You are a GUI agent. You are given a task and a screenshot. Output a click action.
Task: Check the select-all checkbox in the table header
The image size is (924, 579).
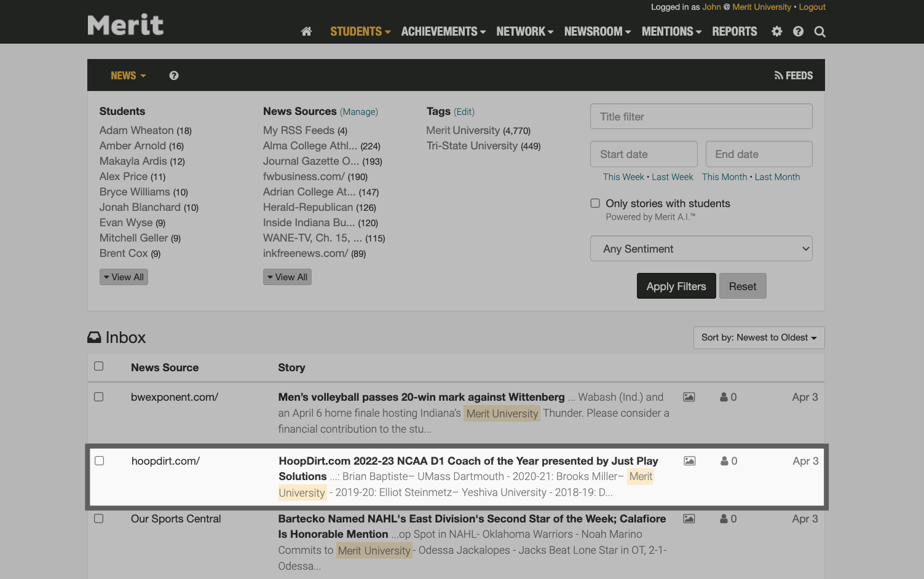[99, 366]
